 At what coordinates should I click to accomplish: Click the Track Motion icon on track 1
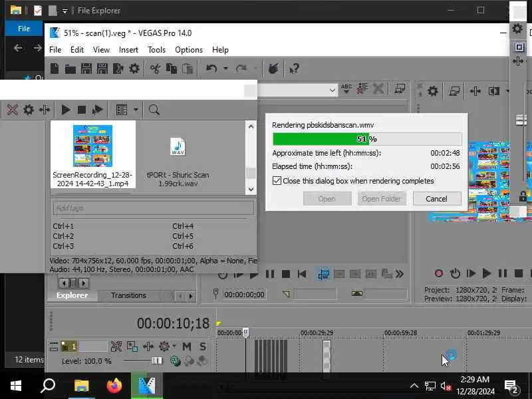[132, 346]
